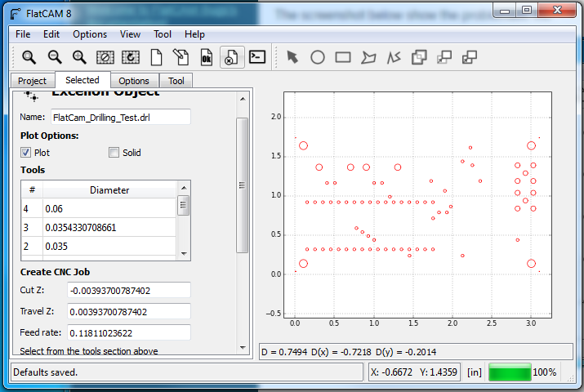Select the polygon drawing tool
Image resolution: width=584 pixels, height=392 pixels.
(369, 57)
